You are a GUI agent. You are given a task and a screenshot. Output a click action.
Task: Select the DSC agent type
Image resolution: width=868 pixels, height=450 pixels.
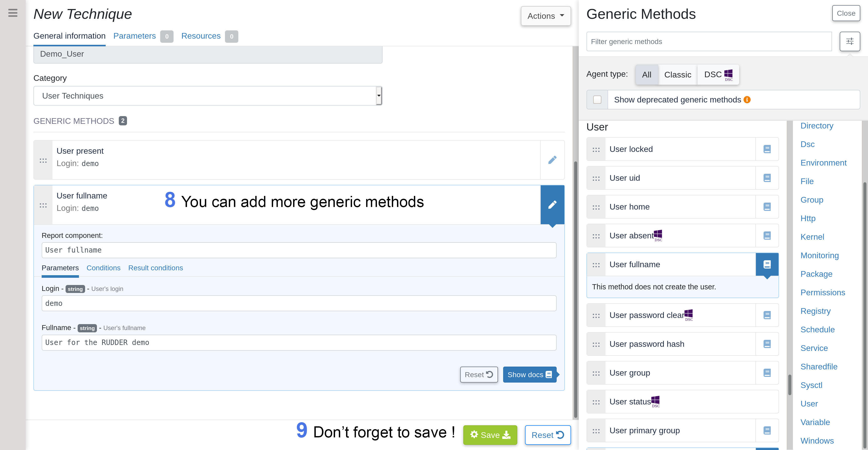(x=718, y=75)
